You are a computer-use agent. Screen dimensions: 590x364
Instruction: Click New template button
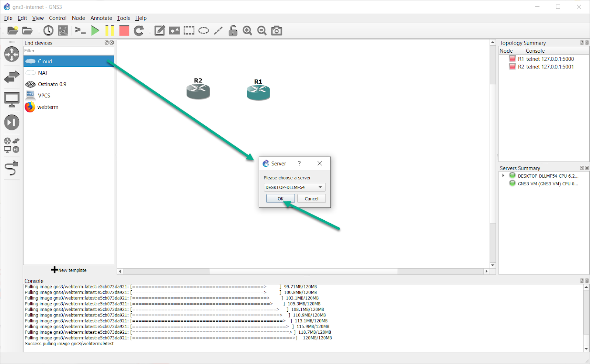click(69, 270)
